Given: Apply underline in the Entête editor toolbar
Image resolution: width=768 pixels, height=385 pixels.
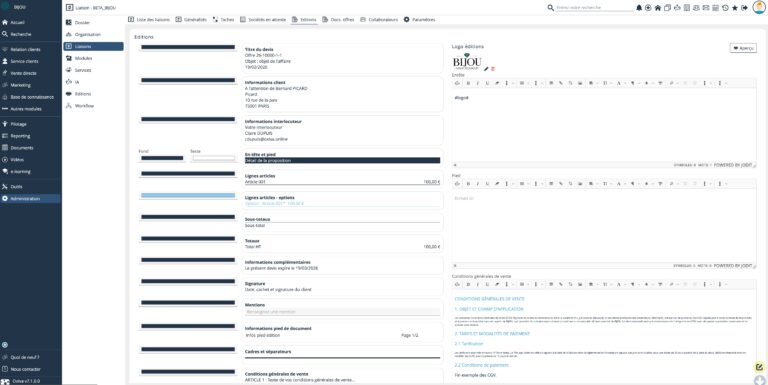Looking at the screenshot, I should [487, 83].
